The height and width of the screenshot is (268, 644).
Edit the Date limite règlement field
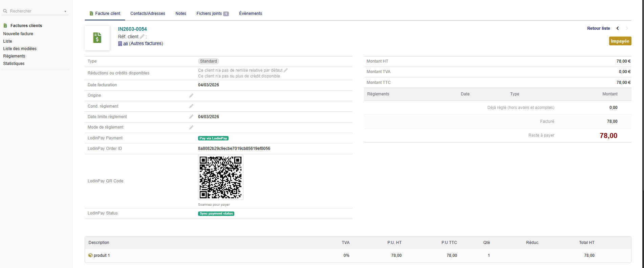click(191, 117)
